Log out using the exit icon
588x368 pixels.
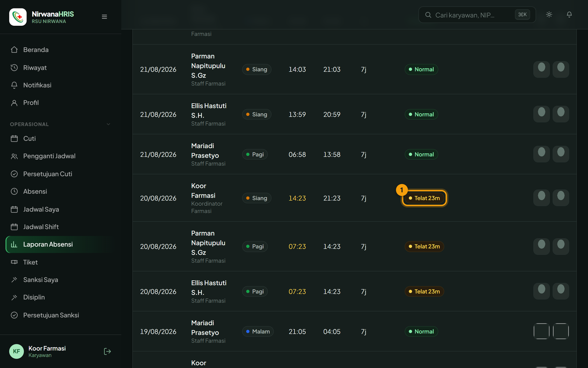point(107,351)
